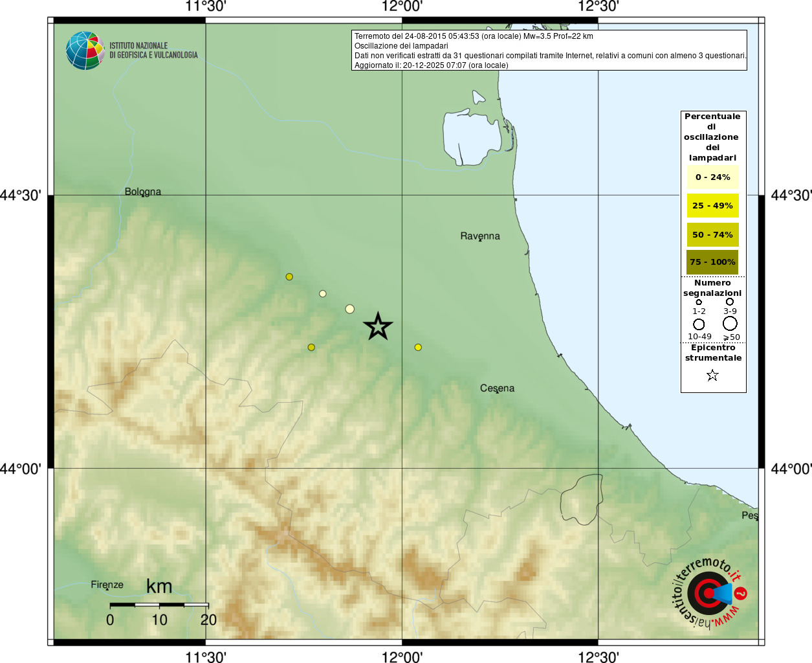Click the Cesena city label

498,388
